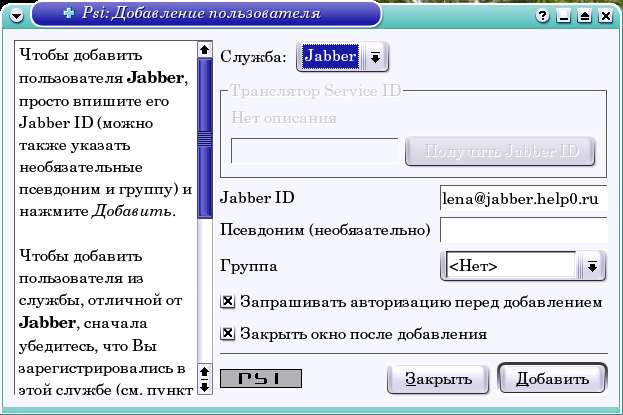Click the window title Psi: Добавление пользователя
The width and height of the screenshot is (623, 415).
pyautogui.click(x=201, y=13)
